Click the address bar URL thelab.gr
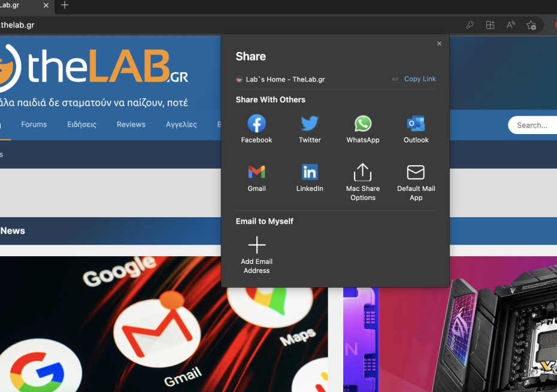 point(17,25)
